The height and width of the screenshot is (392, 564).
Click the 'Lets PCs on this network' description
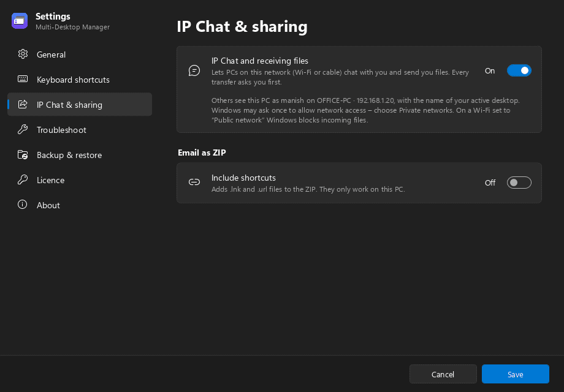click(x=340, y=77)
